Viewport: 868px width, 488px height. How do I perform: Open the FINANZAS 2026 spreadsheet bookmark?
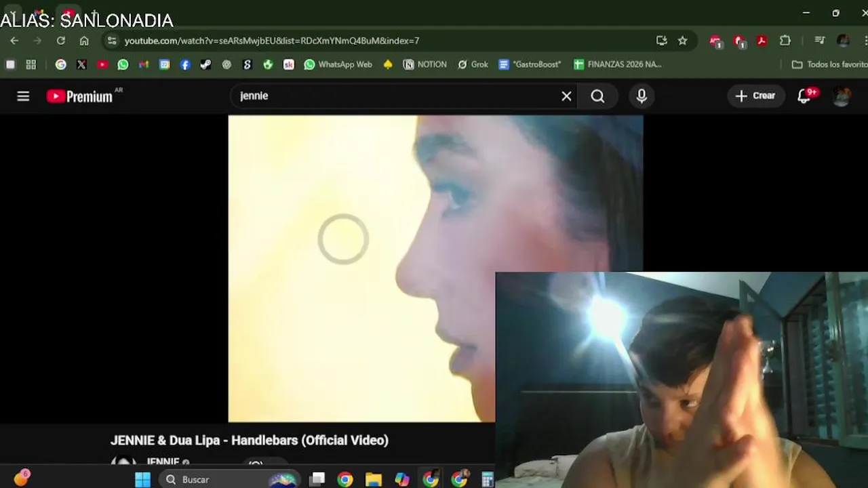click(617, 64)
